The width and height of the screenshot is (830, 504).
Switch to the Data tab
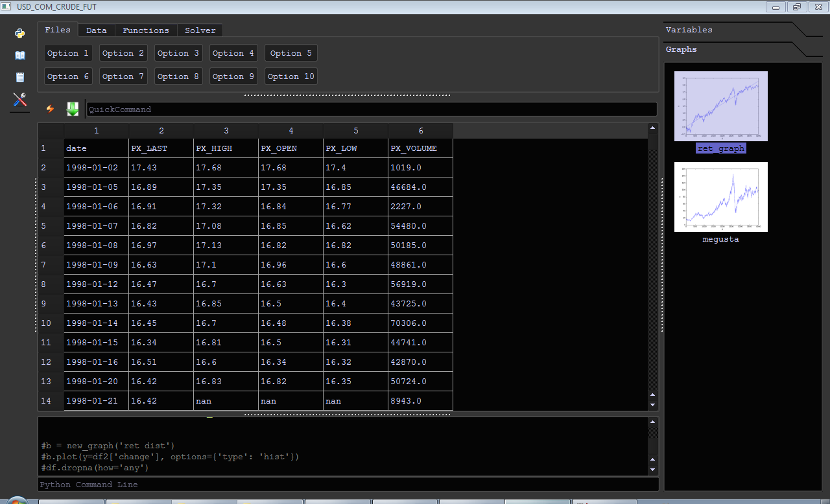click(x=96, y=30)
